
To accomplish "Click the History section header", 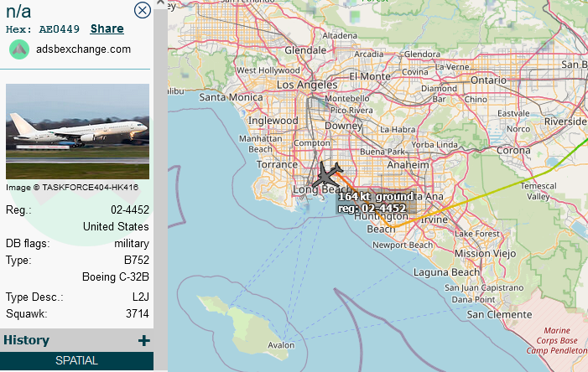I will point(76,340).
